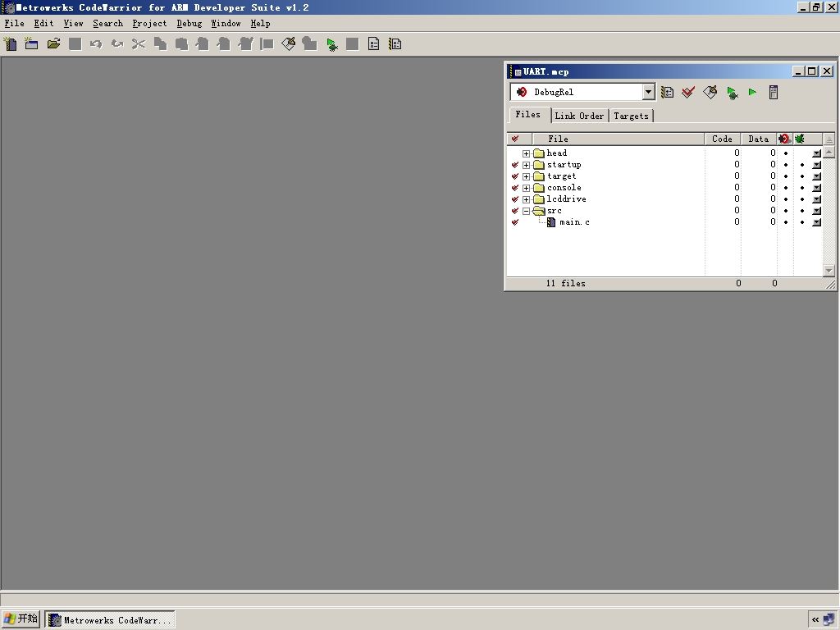Toggle touch checkmark for main.c
Image resolution: width=840 pixels, height=630 pixels.
click(x=515, y=222)
